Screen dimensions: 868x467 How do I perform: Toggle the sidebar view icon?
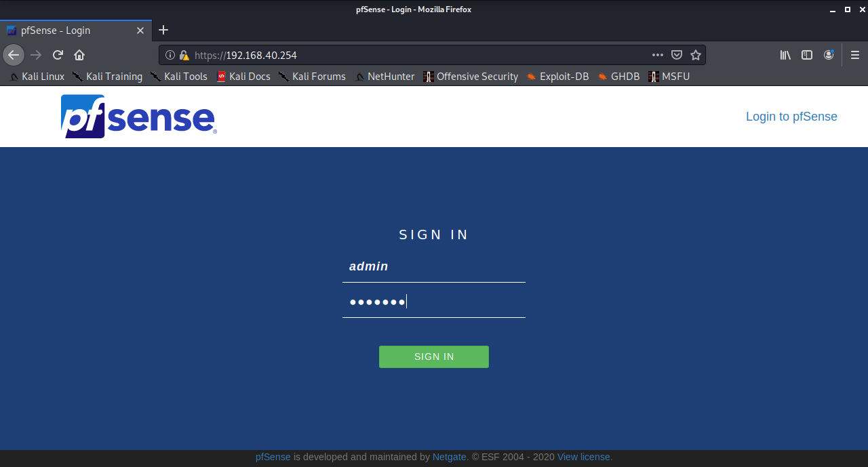[807, 55]
